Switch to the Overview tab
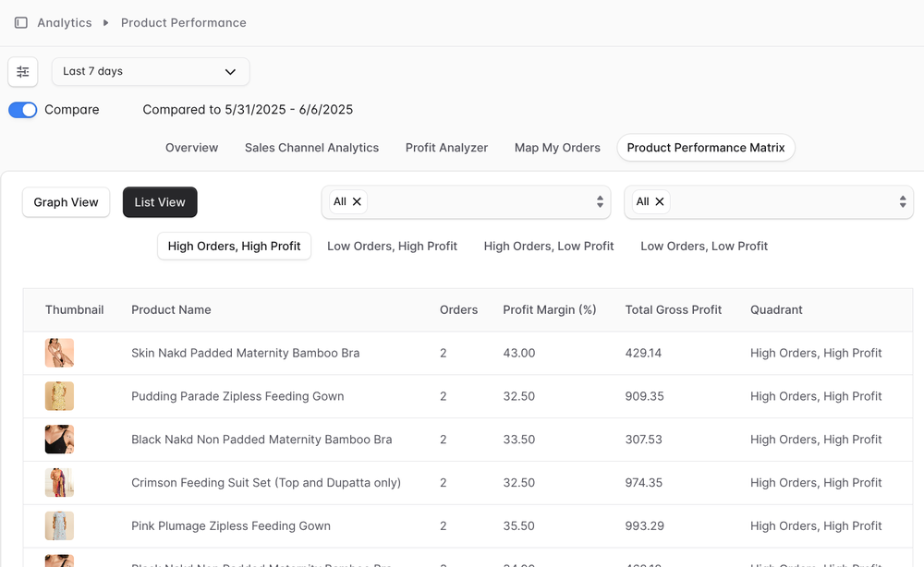The width and height of the screenshot is (924, 567). [x=191, y=148]
